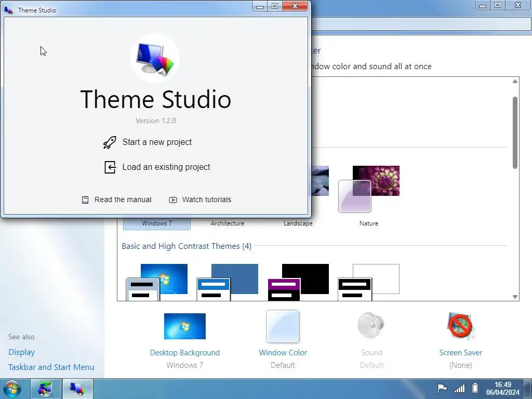The height and width of the screenshot is (399, 532).
Task: Open the Window Color link
Action: (283, 353)
